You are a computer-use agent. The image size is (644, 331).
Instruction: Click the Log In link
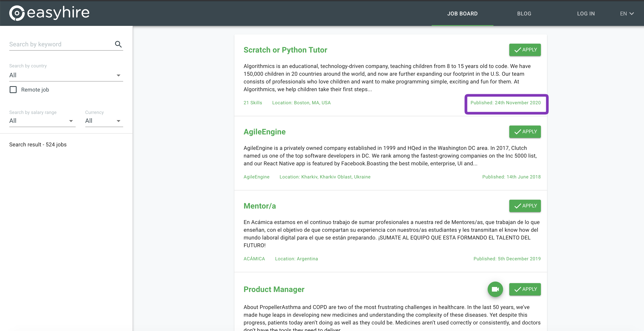(x=586, y=14)
